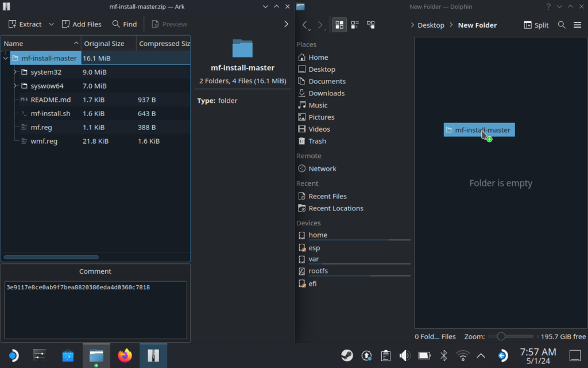Open Network in Remote section
This screenshot has width=588, height=368.
point(322,168)
